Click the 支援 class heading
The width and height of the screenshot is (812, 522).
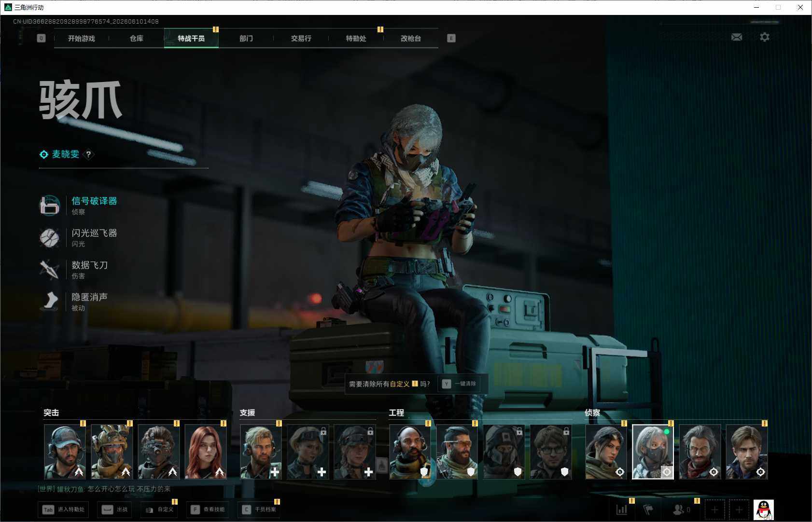coord(247,412)
